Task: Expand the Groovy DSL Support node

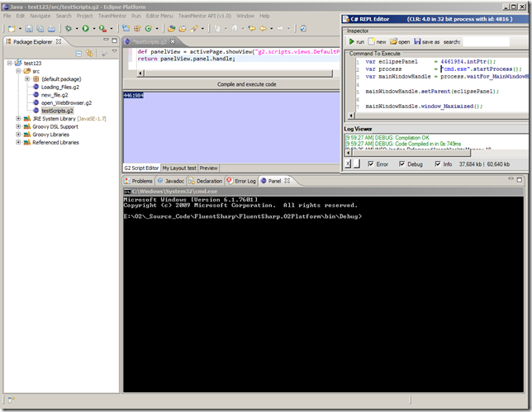Action: coord(18,126)
